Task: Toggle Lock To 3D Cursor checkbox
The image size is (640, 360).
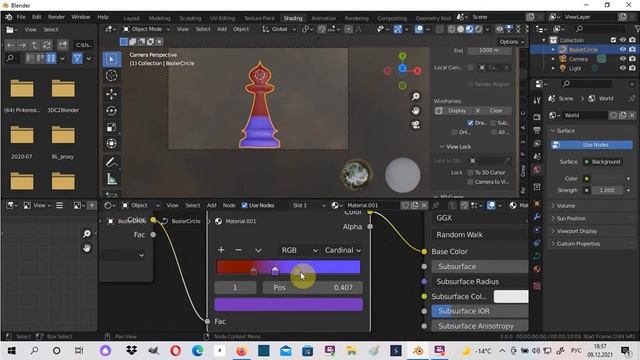Action: pos(471,173)
